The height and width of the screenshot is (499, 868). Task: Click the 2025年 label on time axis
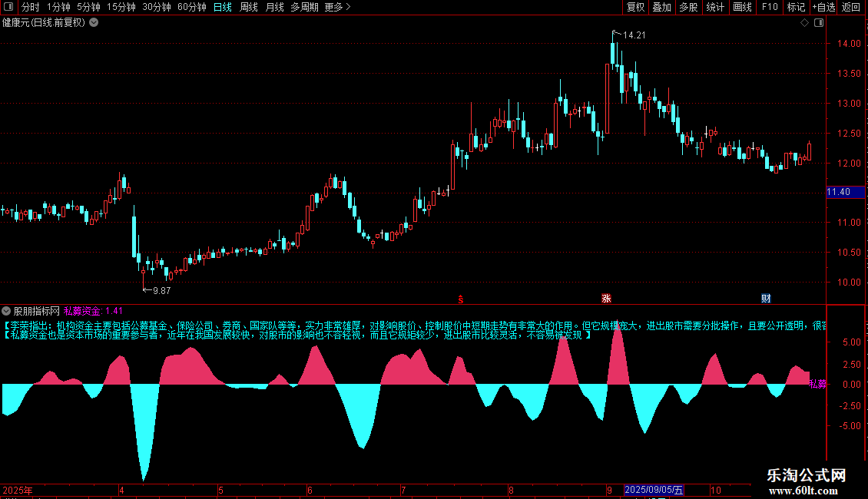tap(18, 491)
